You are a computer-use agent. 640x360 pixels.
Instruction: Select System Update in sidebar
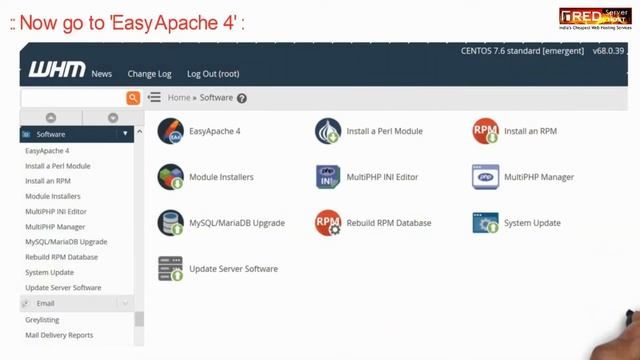[x=49, y=272]
